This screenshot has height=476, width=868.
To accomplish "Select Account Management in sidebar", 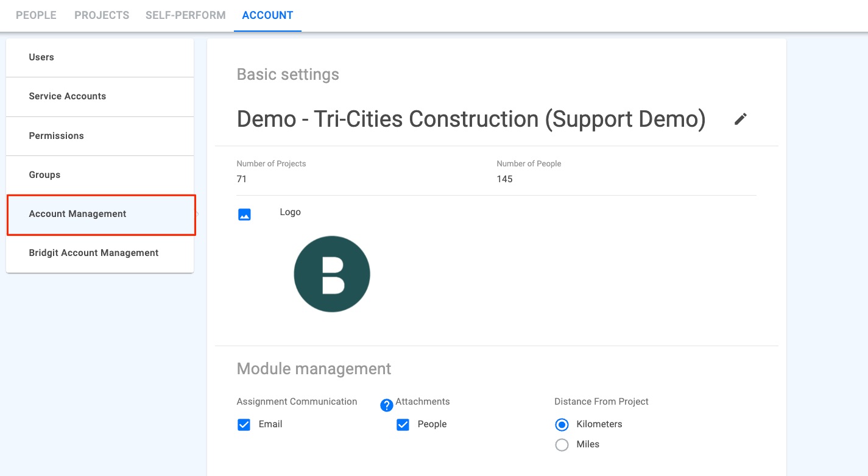I will [100, 215].
